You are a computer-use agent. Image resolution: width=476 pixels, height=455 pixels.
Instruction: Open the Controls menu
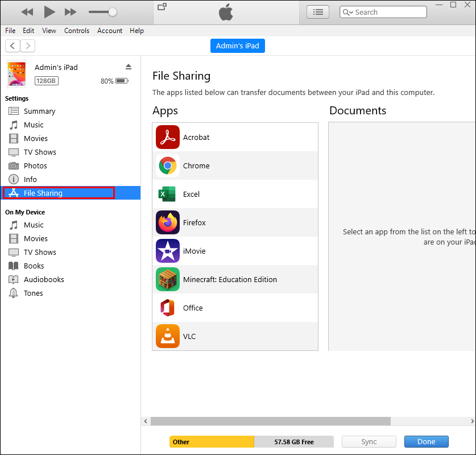(77, 31)
